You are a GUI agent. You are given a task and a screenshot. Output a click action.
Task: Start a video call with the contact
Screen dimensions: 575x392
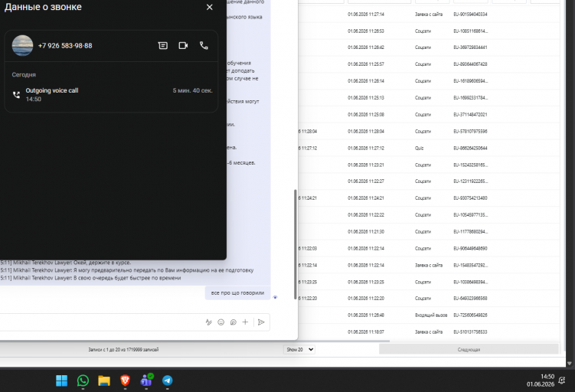click(183, 45)
